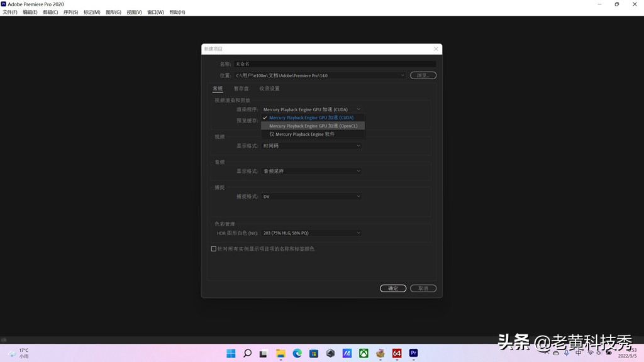
Task: Open Adobe Premiere Pro from the taskbar
Action: pyautogui.click(x=413, y=353)
